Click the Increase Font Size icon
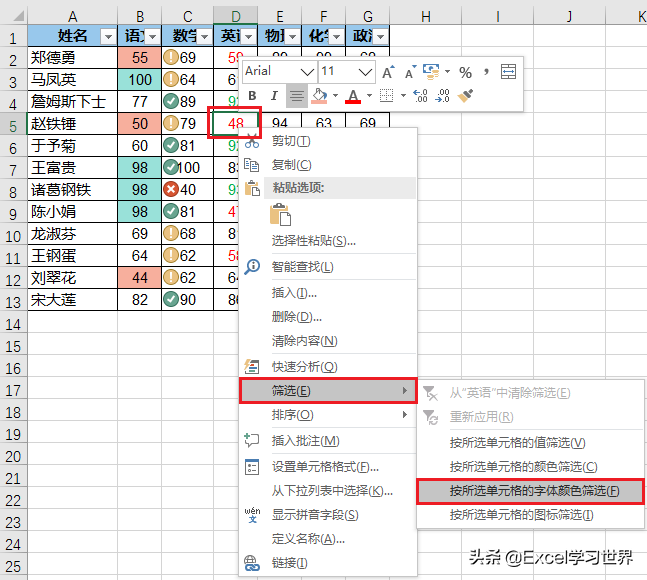The width and height of the screenshot is (647, 580). 388,72
